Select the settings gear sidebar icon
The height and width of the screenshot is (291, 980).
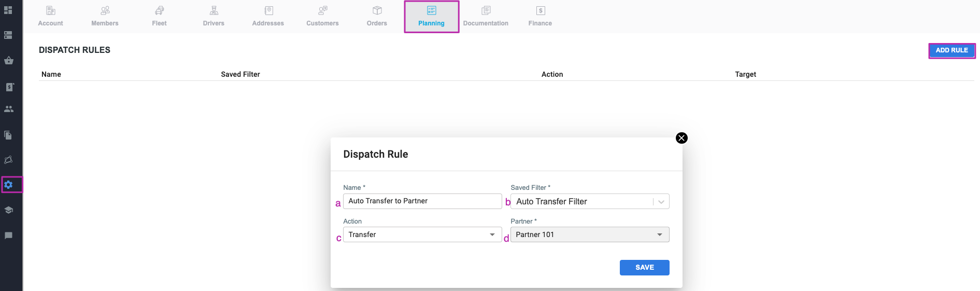click(x=8, y=185)
